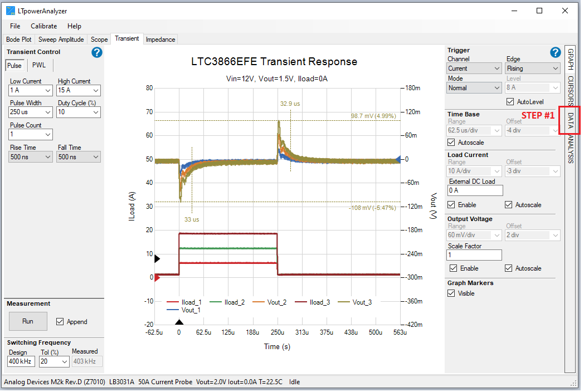Open the Calibrate menu
Image resolution: width=584 pixels, height=392 pixels.
pyautogui.click(x=43, y=26)
